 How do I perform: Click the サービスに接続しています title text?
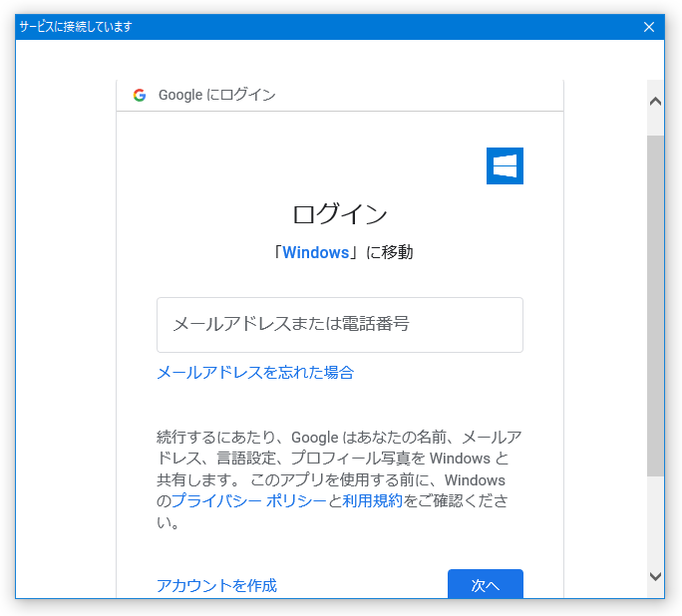[76, 27]
